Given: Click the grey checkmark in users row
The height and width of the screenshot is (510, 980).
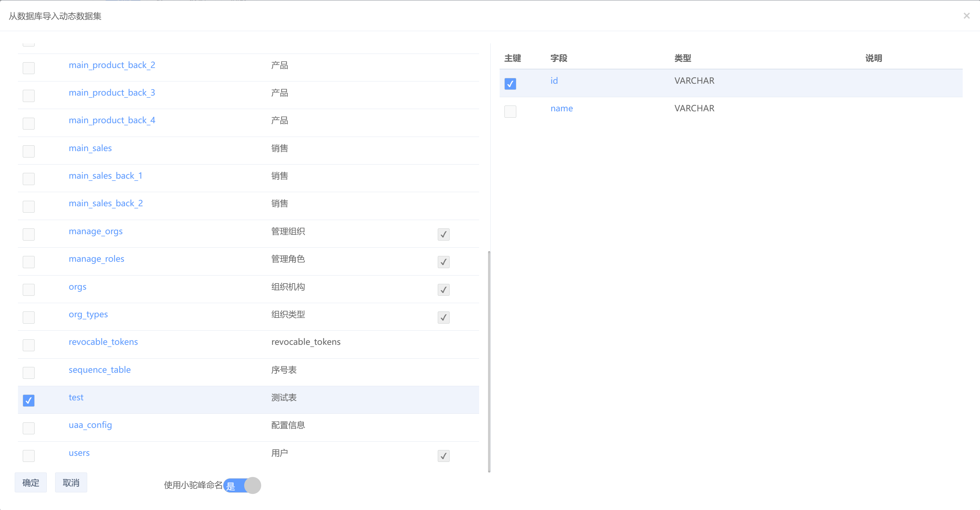Looking at the screenshot, I should 444,455.
